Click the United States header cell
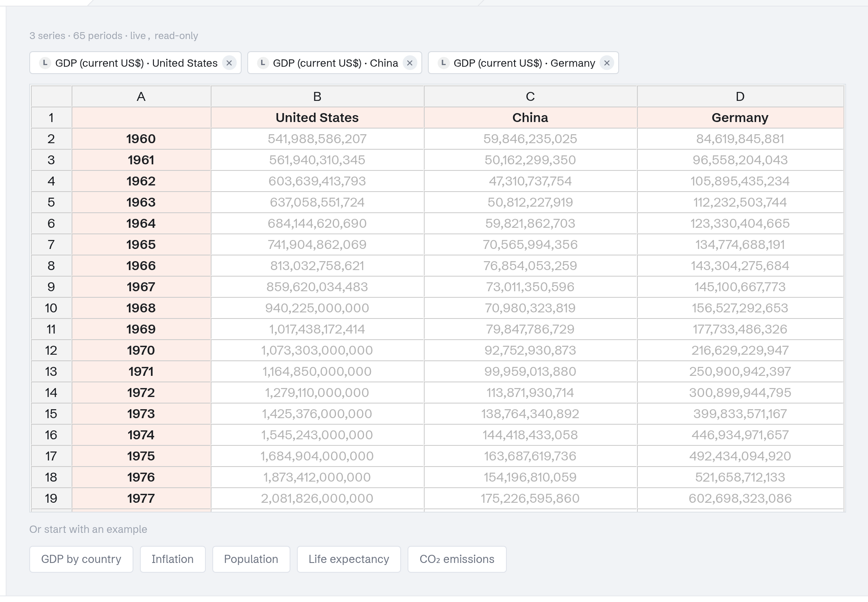The image size is (868, 602). click(x=317, y=118)
